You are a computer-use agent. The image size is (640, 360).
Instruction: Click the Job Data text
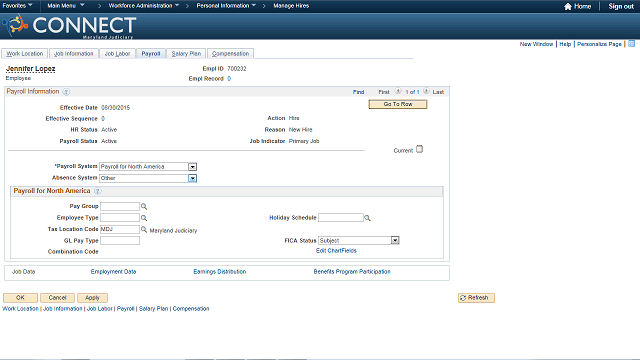(x=23, y=271)
